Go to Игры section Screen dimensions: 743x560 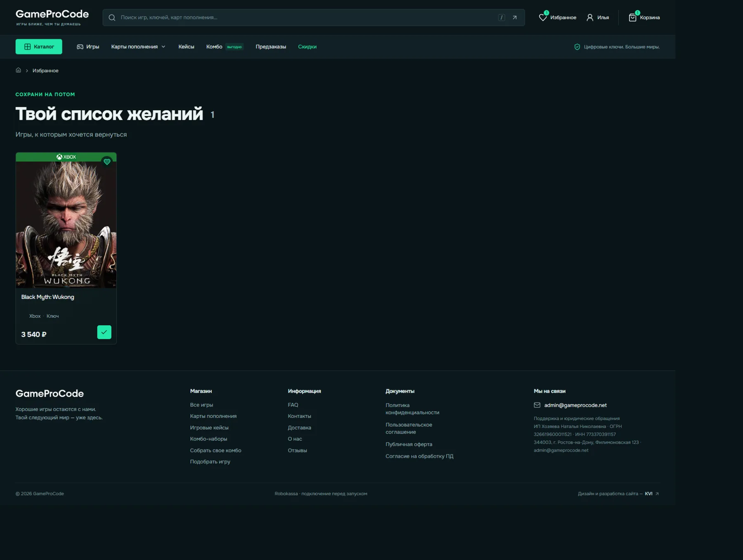pos(88,47)
